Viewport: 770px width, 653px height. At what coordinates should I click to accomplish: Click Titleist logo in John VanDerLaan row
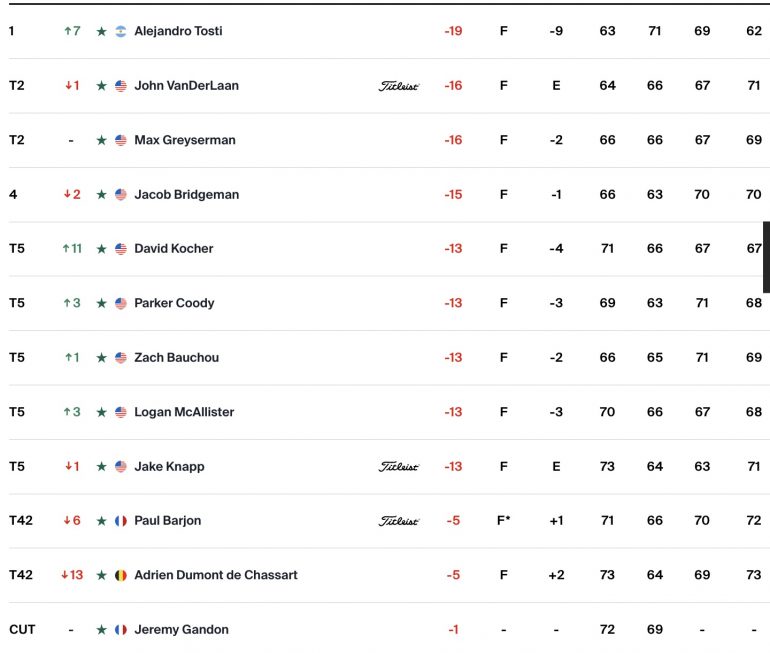point(398,86)
